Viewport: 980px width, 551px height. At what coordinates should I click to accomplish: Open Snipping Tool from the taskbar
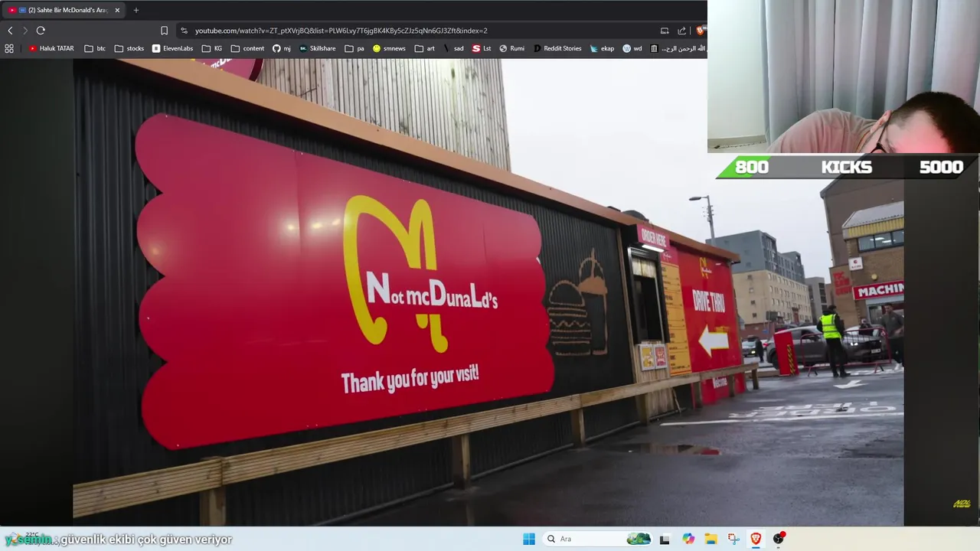tap(733, 539)
